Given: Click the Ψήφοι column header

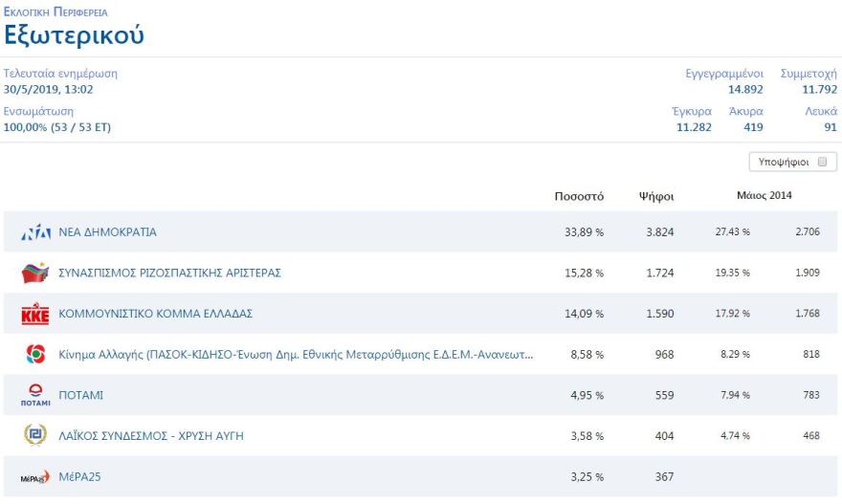Looking at the screenshot, I should (x=656, y=197).
